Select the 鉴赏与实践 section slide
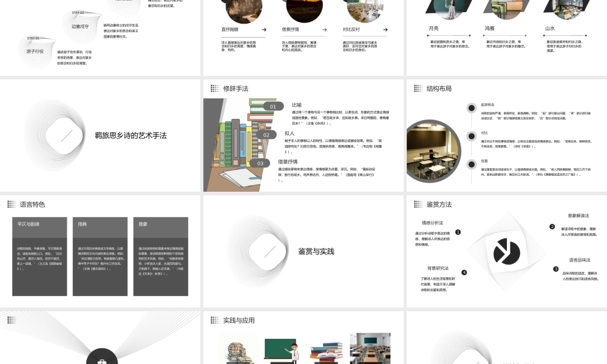Screen dimensions: 607x364 click(303, 251)
